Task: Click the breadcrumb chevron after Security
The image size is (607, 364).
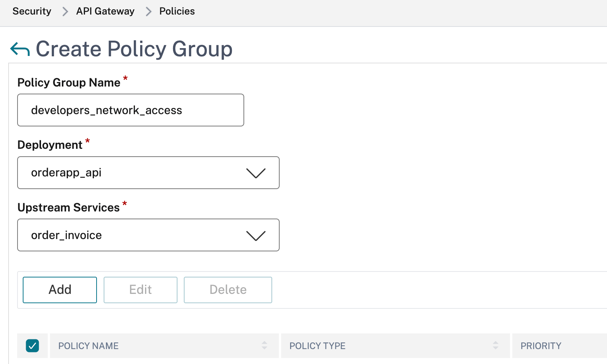Action: point(65,12)
